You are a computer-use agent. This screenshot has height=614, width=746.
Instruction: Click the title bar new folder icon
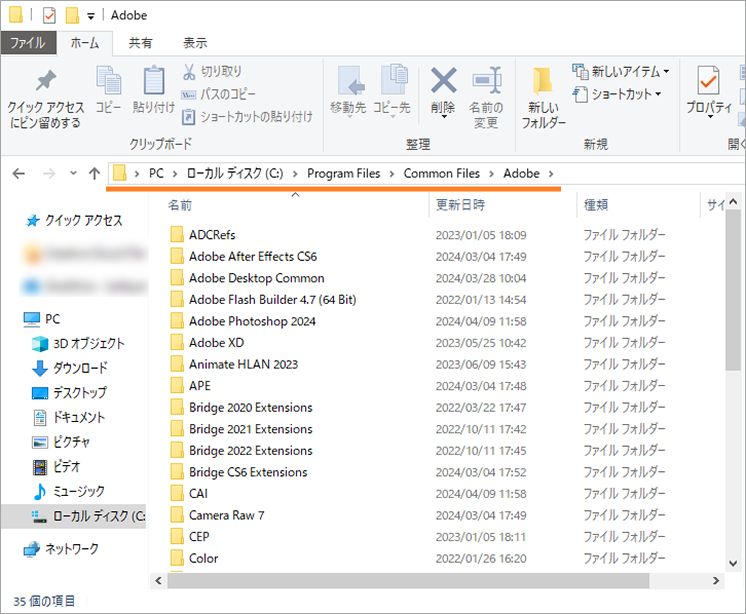click(x=72, y=15)
